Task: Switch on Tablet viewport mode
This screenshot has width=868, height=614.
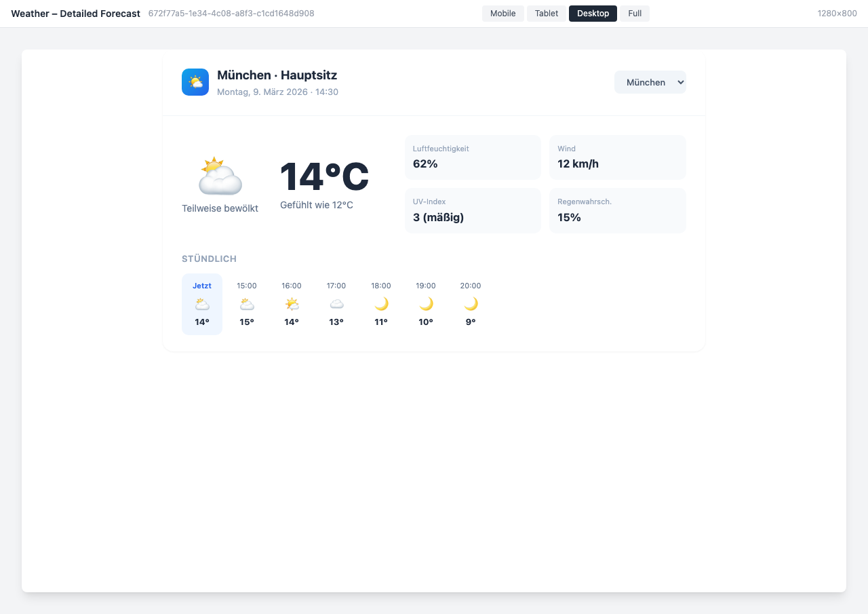Action: pos(546,13)
